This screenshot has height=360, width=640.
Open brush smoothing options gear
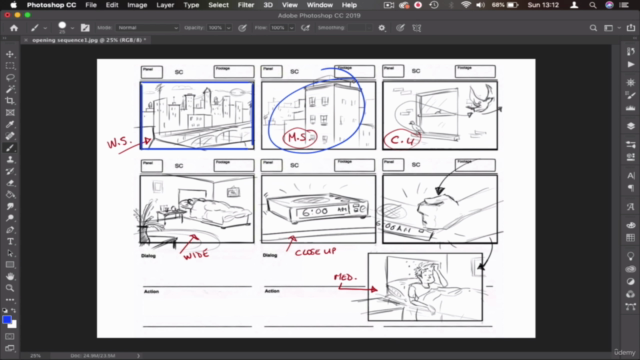[x=382, y=28]
